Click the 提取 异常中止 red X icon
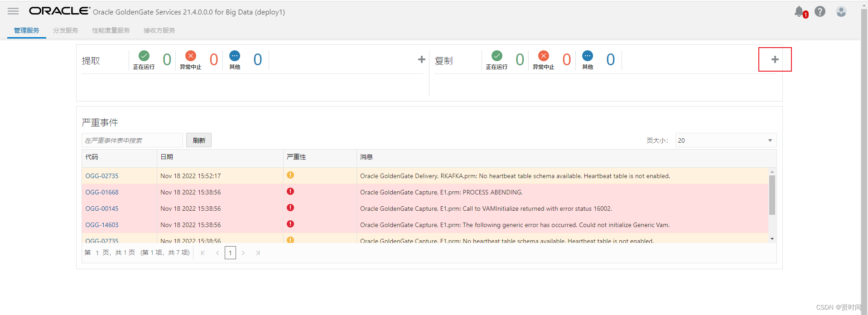 click(191, 56)
